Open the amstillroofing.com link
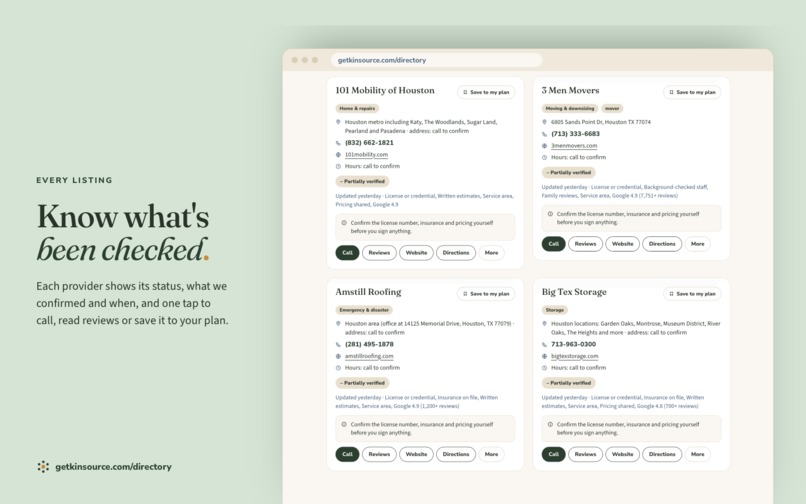 pos(369,356)
